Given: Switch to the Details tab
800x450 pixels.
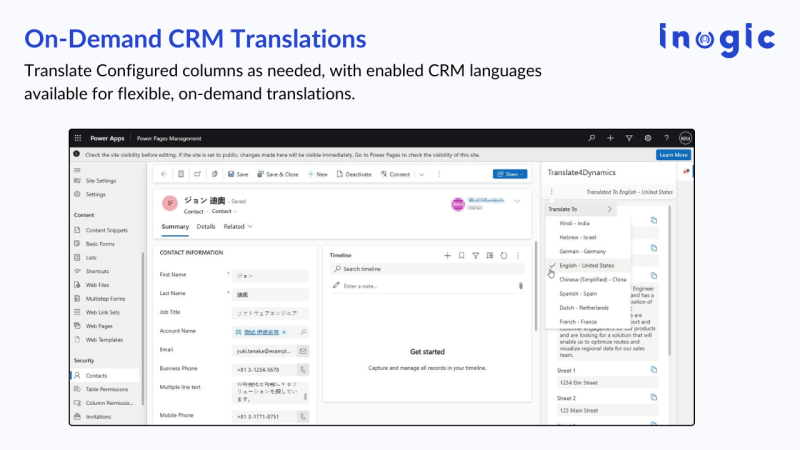Looking at the screenshot, I should click(x=205, y=227).
